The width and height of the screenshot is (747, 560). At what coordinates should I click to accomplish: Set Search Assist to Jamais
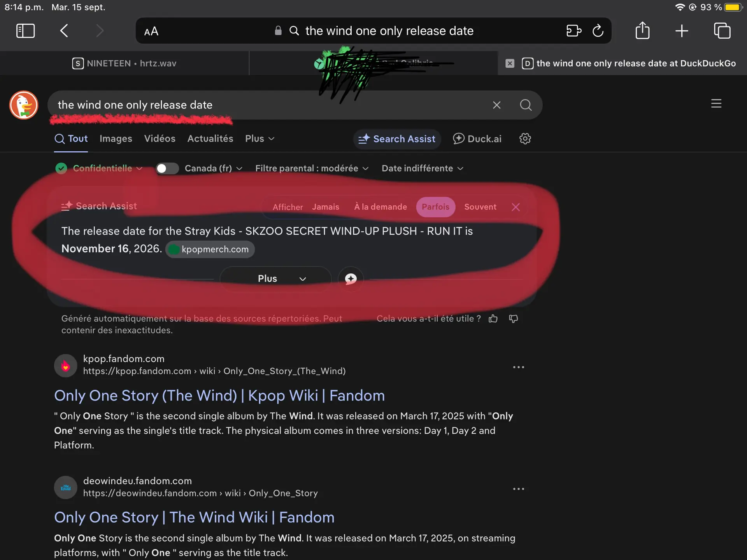click(x=326, y=207)
